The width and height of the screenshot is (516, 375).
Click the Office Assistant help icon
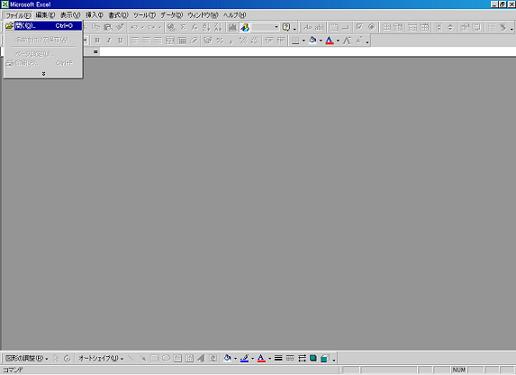tap(286, 27)
